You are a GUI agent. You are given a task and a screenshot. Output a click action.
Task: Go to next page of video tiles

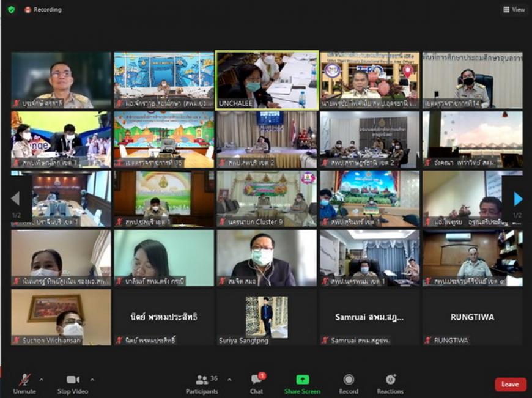pyautogui.click(x=518, y=199)
